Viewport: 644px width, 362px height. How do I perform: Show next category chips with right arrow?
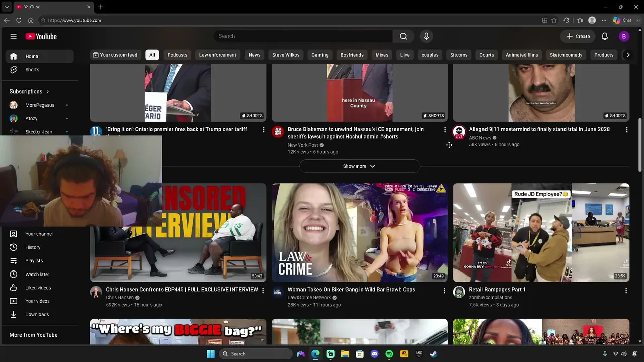(628, 55)
